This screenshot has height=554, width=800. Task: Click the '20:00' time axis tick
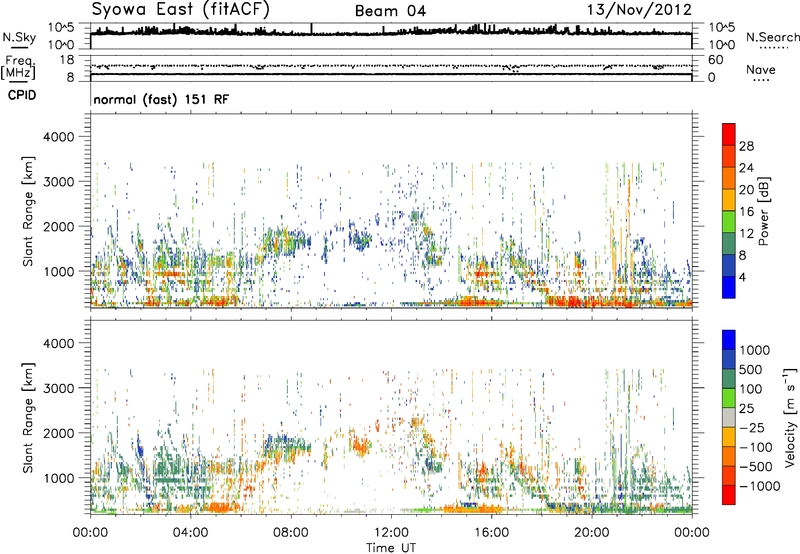(592, 533)
